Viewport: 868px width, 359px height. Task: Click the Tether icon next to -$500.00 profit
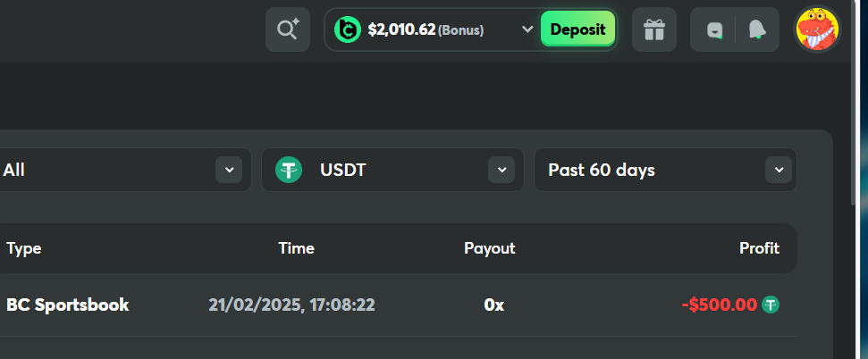(770, 305)
